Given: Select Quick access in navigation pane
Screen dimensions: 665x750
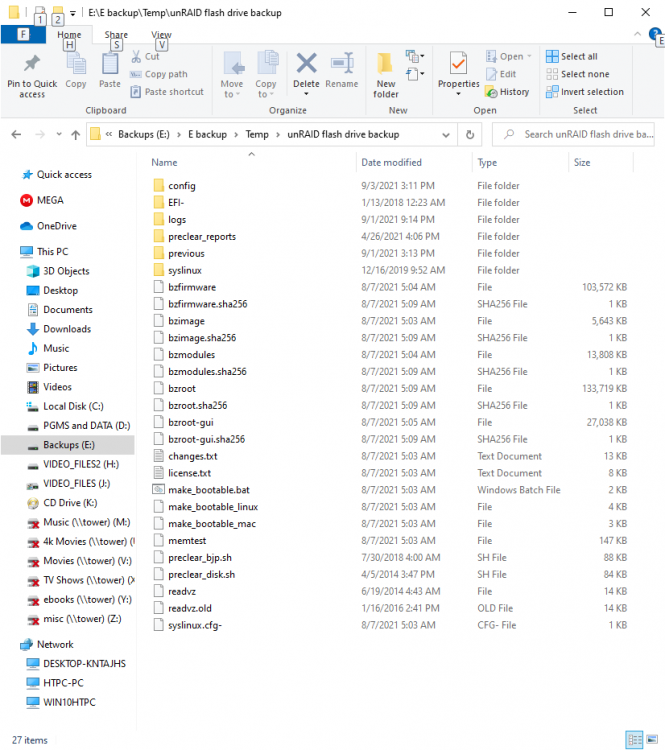Looking at the screenshot, I should pos(56,175).
